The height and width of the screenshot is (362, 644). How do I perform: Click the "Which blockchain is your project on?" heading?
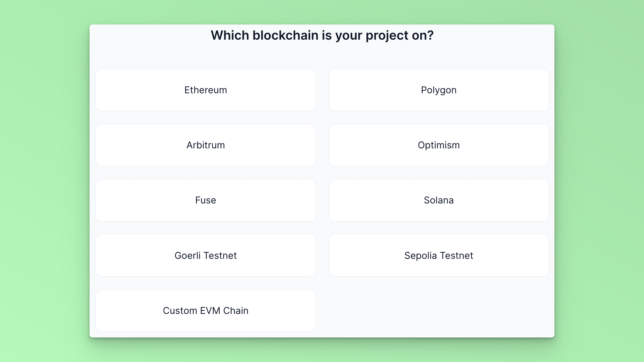(x=322, y=36)
